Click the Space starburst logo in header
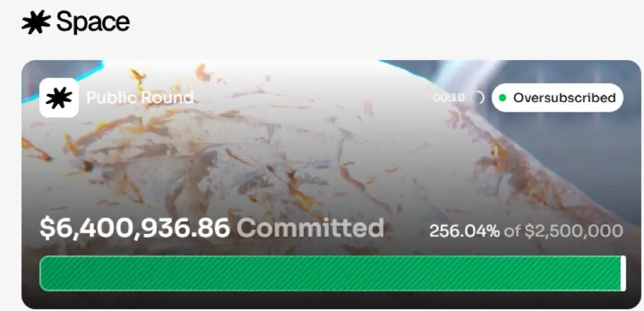 (36, 22)
